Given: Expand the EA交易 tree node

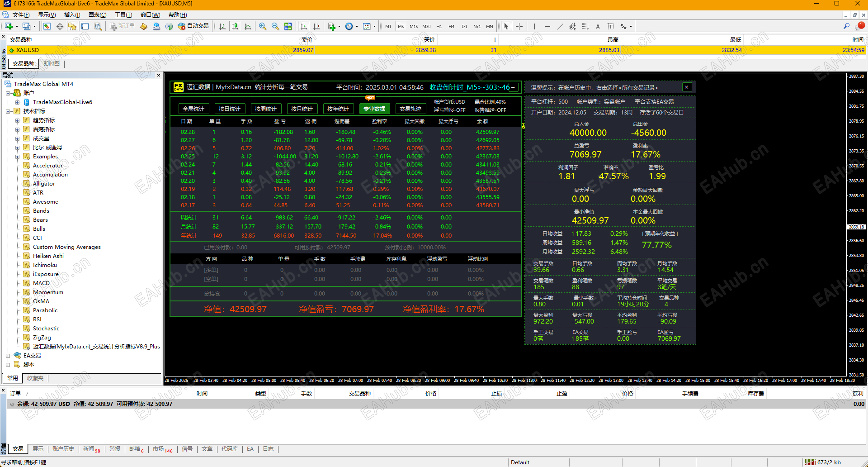Looking at the screenshot, I should (8, 356).
